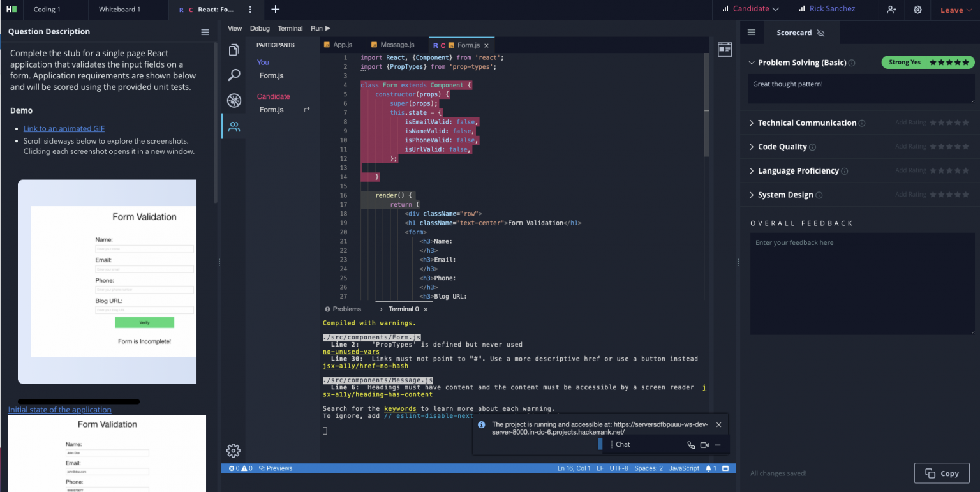
Task: Click the Copy button
Action: [942, 473]
